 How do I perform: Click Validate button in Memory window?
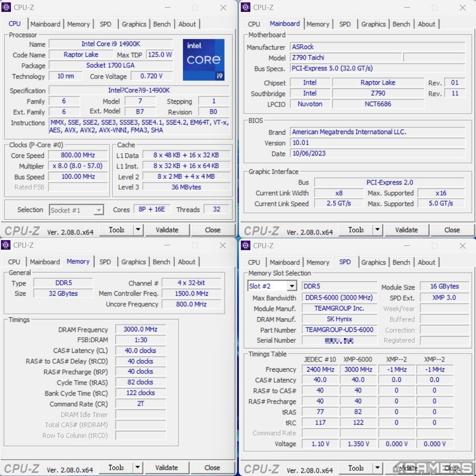tap(167, 467)
